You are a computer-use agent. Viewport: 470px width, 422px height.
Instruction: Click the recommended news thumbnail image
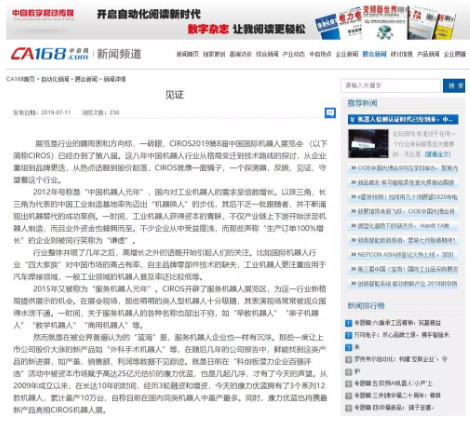pos(368,143)
